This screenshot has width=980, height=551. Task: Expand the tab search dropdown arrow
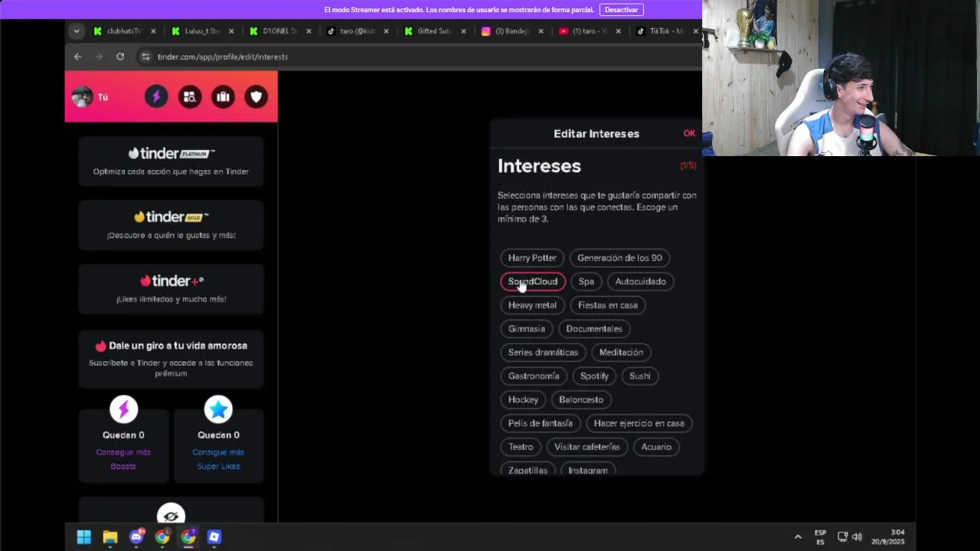(x=76, y=31)
